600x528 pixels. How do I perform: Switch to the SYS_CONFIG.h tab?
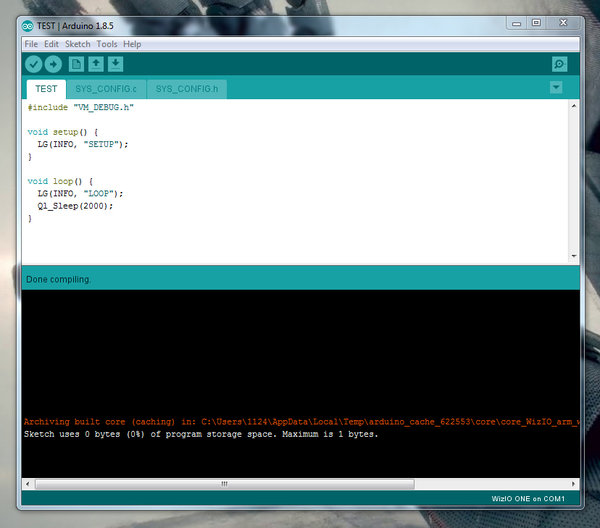187,89
